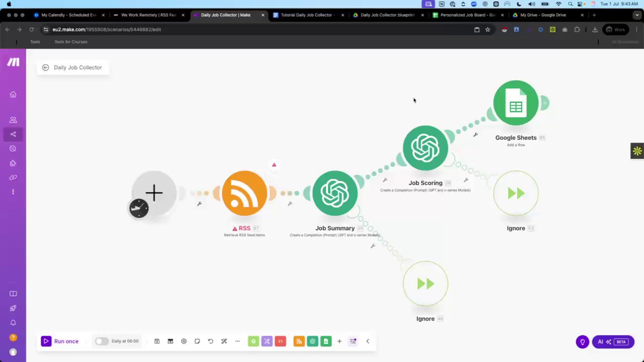
Task: Bookmark this page with the star icon
Action: coord(488,30)
